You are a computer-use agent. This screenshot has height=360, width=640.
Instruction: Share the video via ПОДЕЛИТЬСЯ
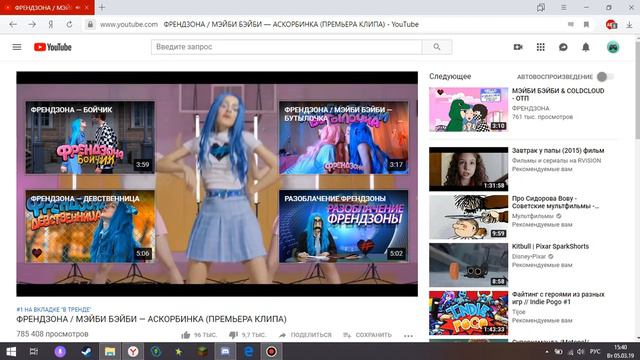tap(305, 335)
